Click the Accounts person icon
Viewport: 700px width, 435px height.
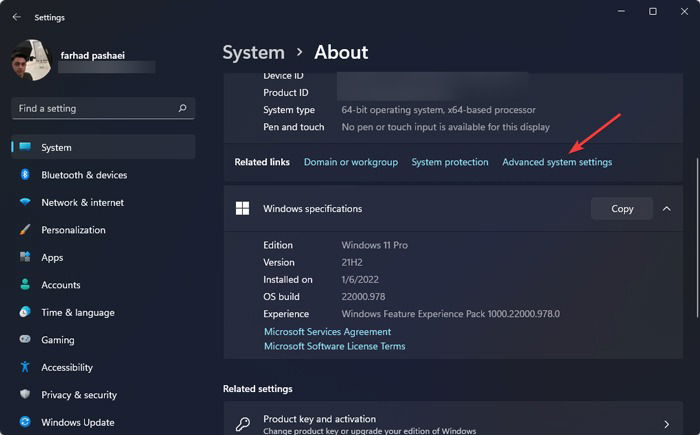click(25, 284)
